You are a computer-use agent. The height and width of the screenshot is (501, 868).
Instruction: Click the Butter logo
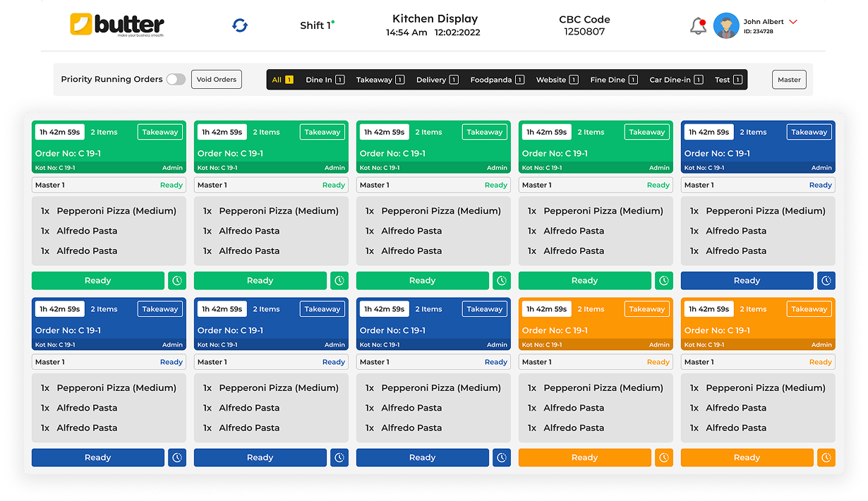(x=117, y=25)
